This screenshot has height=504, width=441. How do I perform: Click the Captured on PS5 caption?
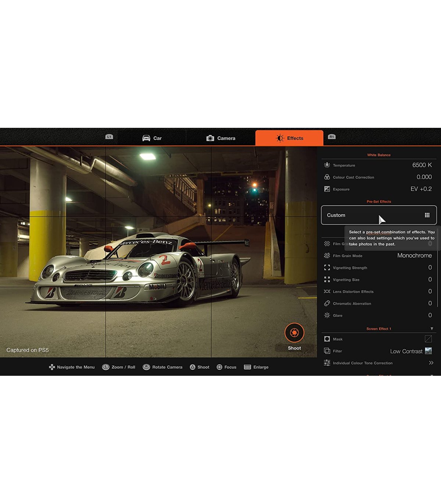coord(28,350)
